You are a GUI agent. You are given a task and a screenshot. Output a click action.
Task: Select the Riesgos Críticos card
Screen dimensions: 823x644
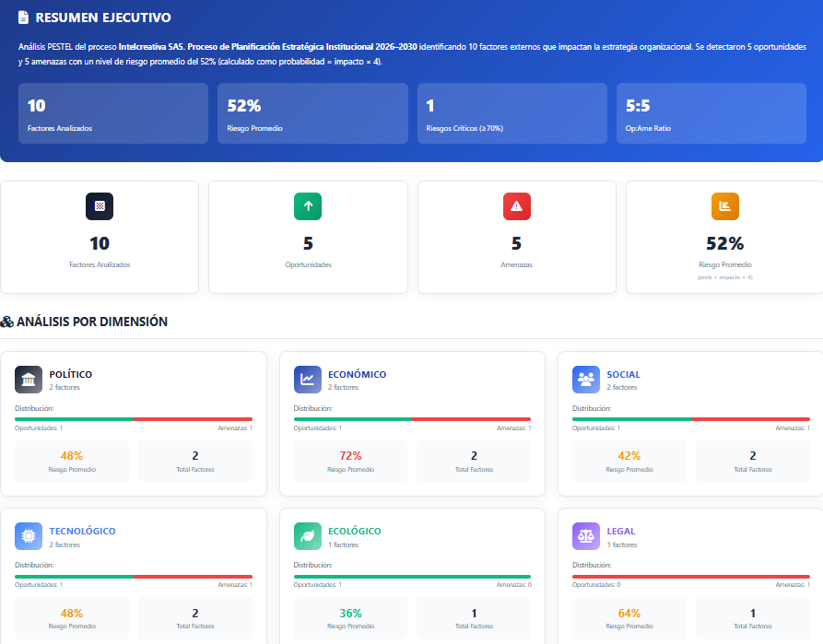(511, 113)
